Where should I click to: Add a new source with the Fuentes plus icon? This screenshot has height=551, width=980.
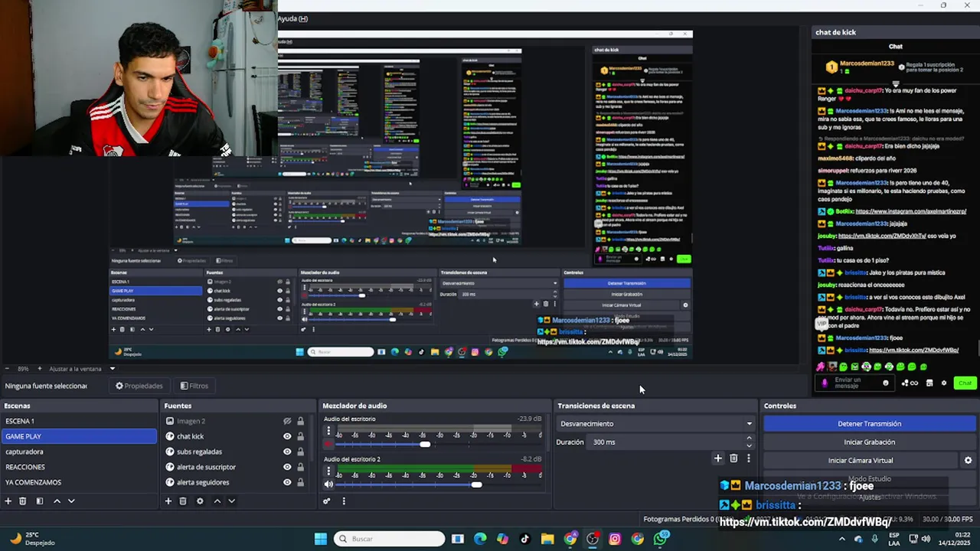(168, 501)
